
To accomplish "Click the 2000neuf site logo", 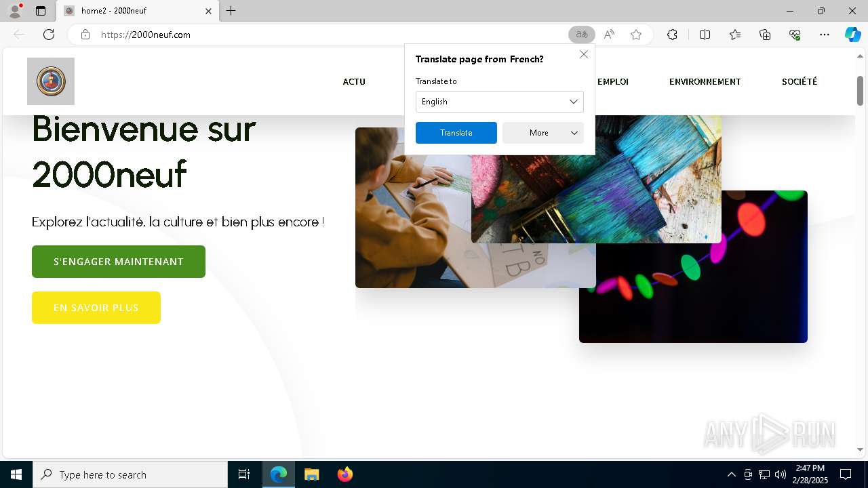I will [51, 81].
